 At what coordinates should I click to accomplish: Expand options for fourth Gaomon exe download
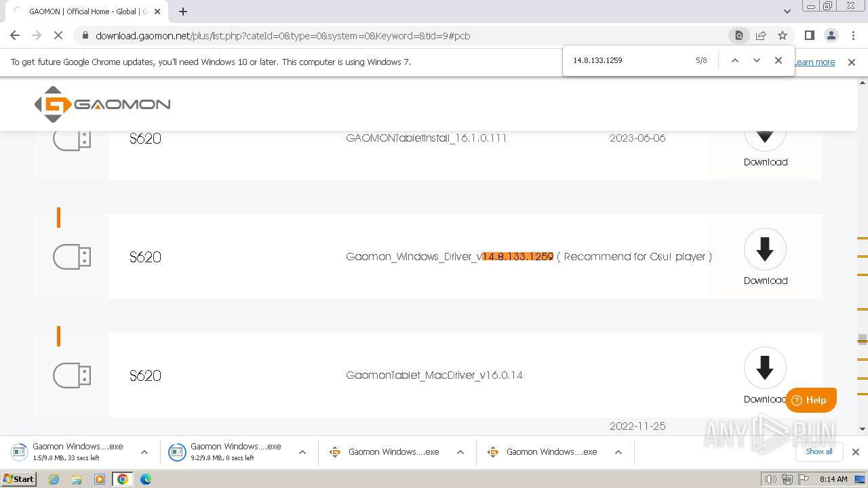[618, 452]
